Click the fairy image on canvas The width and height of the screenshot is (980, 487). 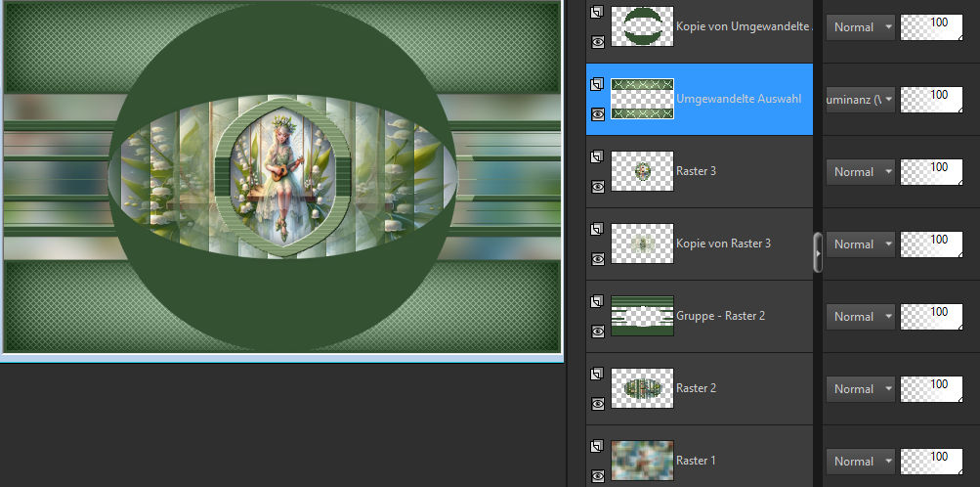pos(283,176)
